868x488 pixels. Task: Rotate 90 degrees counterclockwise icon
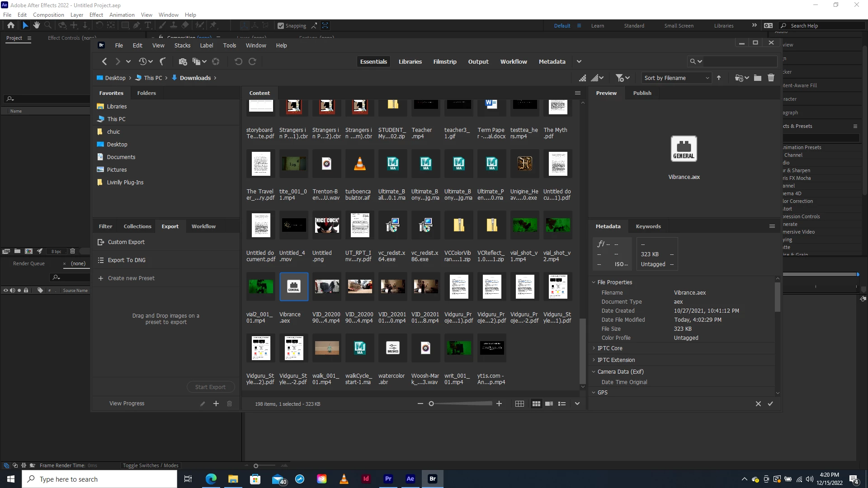click(x=238, y=62)
